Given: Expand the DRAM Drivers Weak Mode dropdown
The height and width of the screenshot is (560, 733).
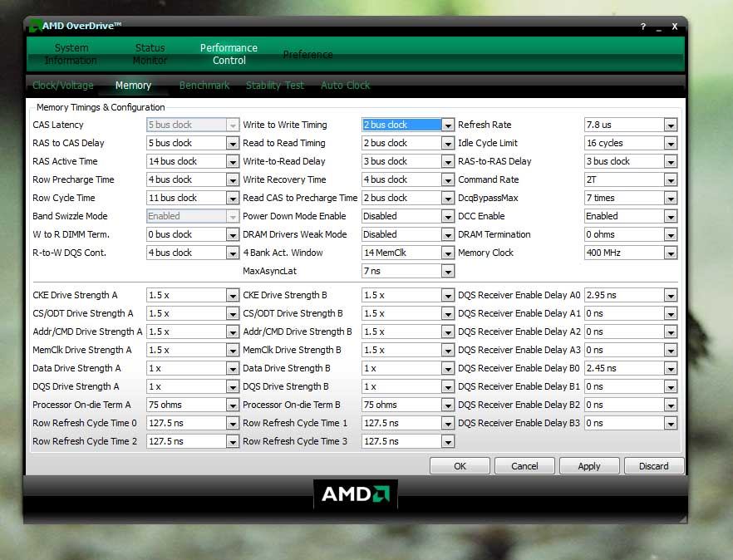Looking at the screenshot, I should pyautogui.click(x=448, y=234).
